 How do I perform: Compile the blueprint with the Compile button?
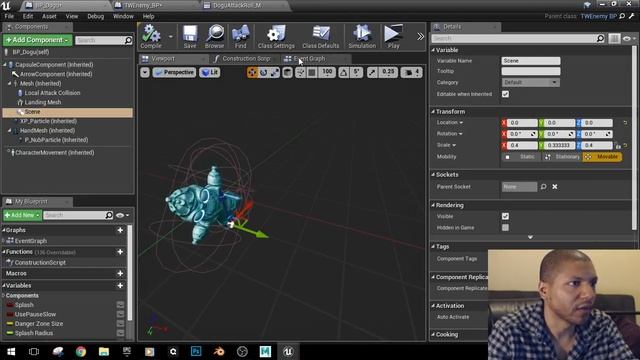[x=151, y=36]
